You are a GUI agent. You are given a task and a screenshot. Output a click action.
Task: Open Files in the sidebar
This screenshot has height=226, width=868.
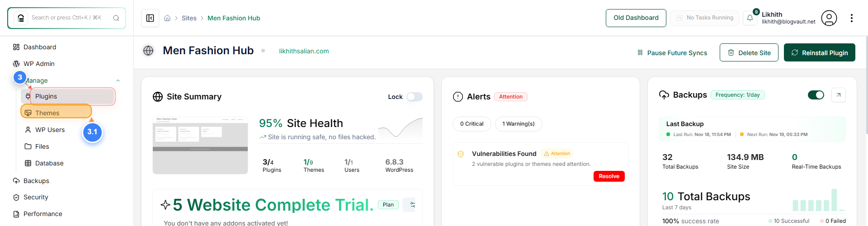tap(37, 146)
